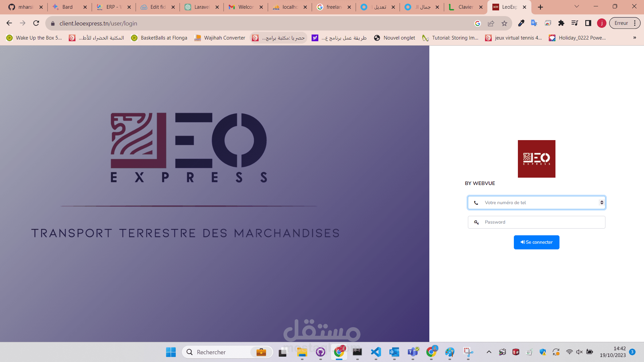Screen dimensions: 644x362
Task: Open BasketBalls at Flonga bookmark
Action: pyautogui.click(x=159, y=38)
